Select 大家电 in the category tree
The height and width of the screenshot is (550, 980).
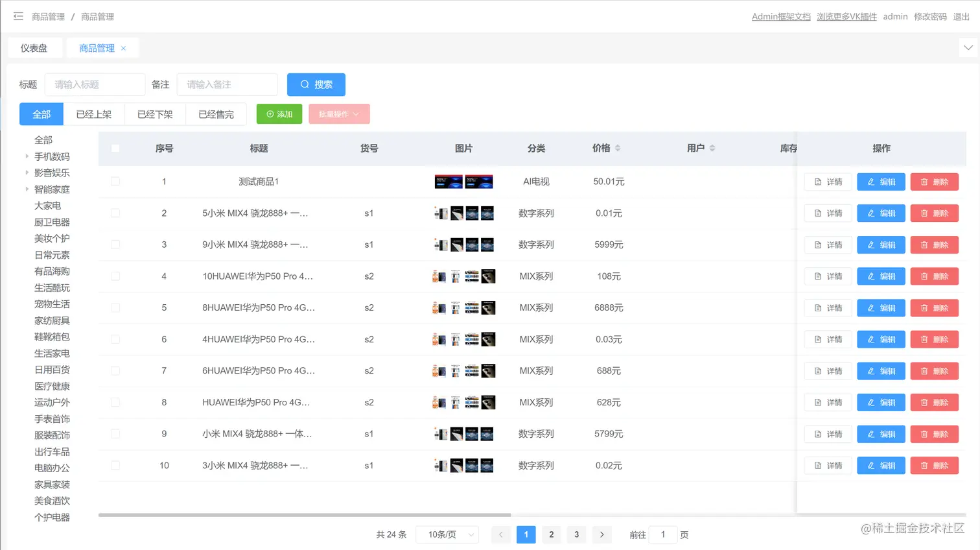(x=47, y=206)
